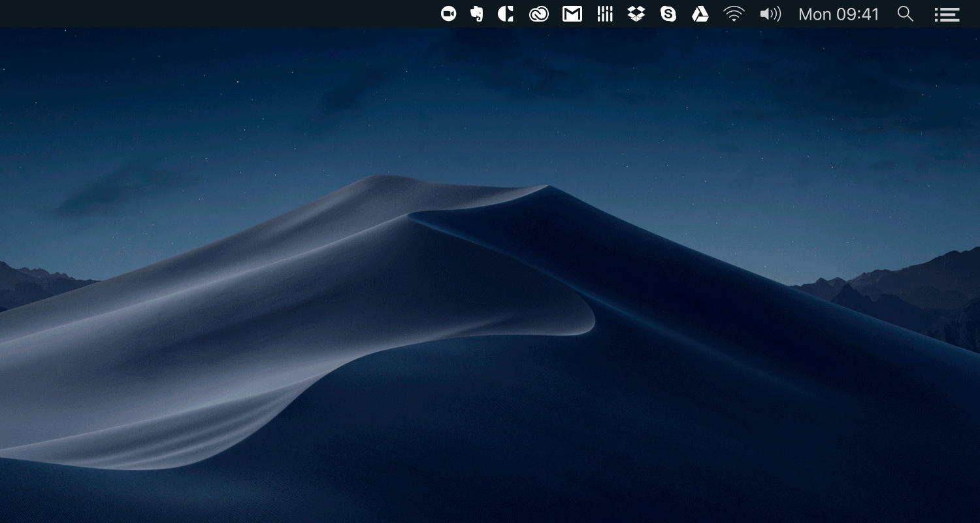Image resolution: width=980 pixels, height=523 pixels.
Task: Open Notification Center list icon
Action: [x=947, y=14]
